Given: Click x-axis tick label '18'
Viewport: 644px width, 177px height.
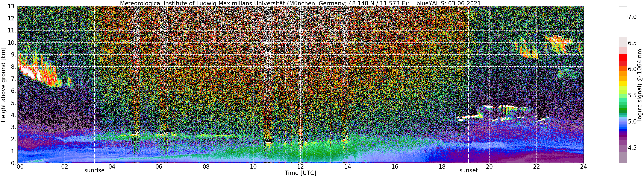Looking at the screenshot, I should click(442, 167).
